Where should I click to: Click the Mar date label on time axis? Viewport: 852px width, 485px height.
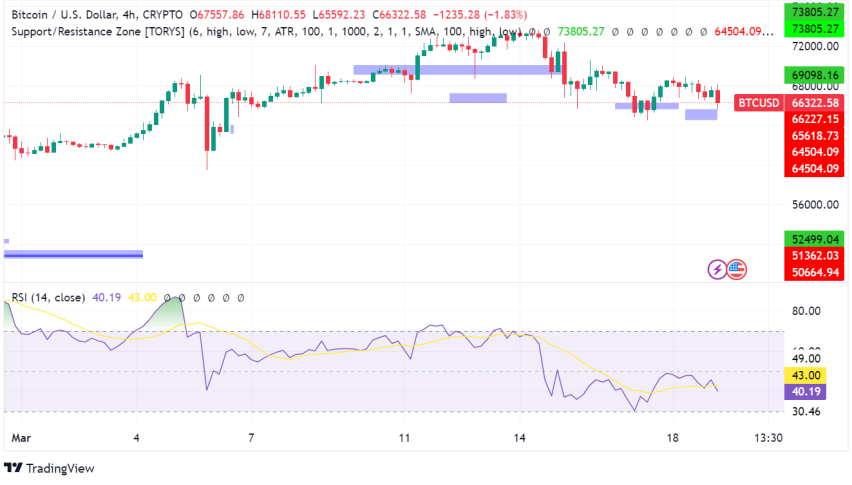(21, 438)
